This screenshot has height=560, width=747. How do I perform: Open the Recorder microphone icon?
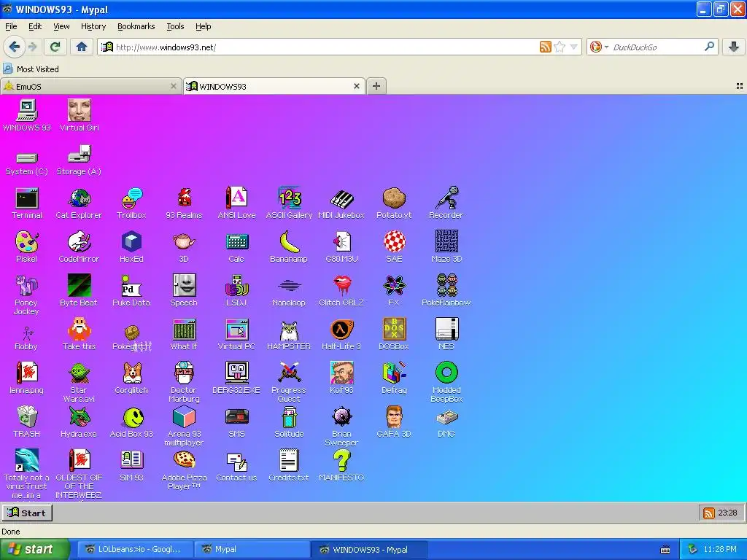point(446,203)
